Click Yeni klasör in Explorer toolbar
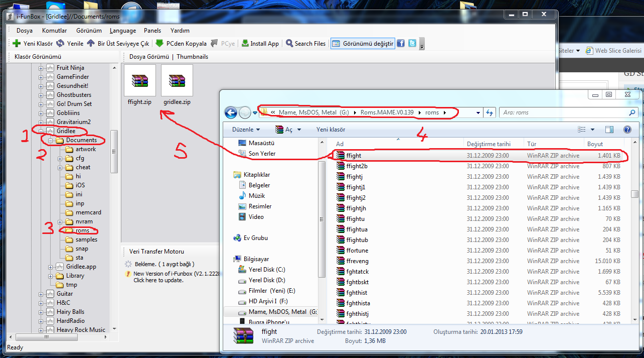The height and width of the screenshot is (358, 644). [331, 130]
